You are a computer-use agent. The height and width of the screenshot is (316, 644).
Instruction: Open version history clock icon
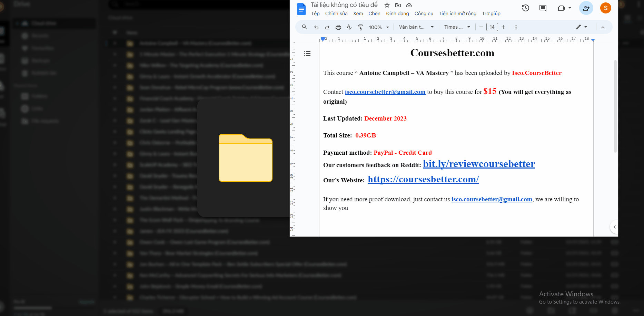pyautogui.click(x=526, y=8)
